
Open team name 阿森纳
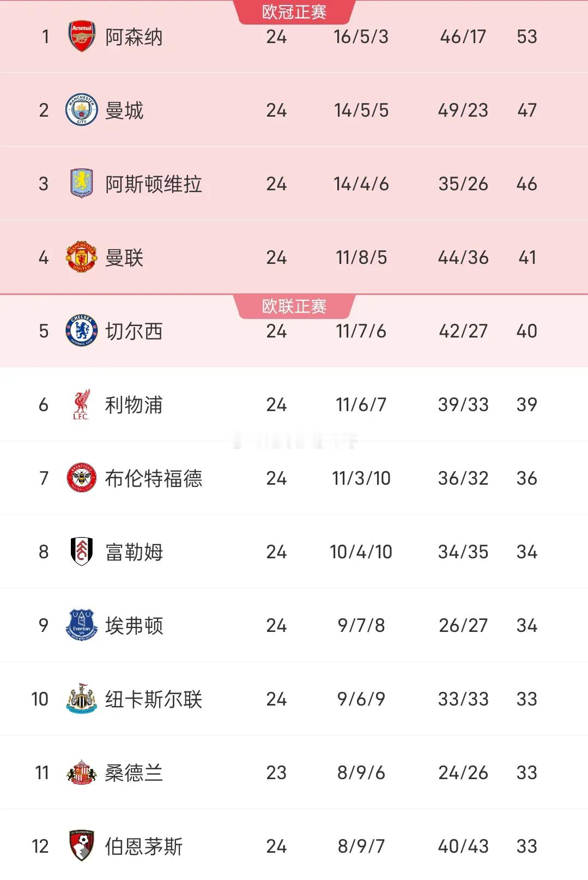click(x=134, y=37)
